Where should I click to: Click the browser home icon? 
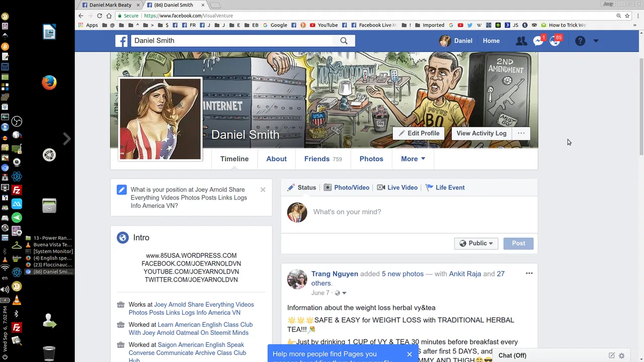pyautogui.click(x=109, y=16)
